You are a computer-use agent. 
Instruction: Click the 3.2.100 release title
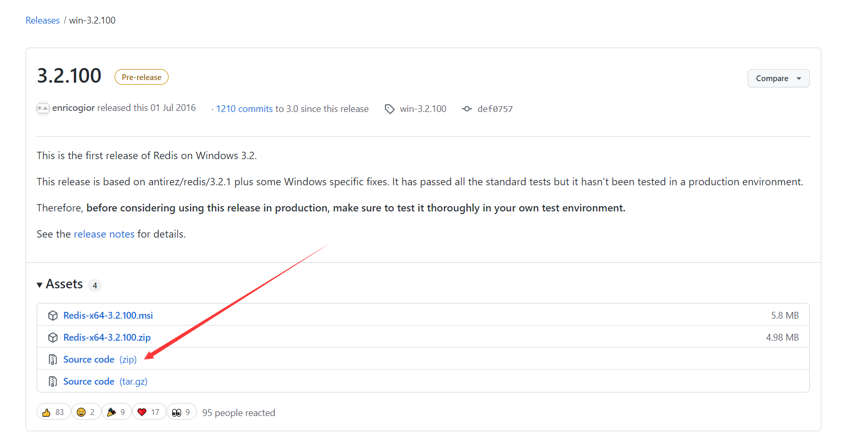click(69, 76)
